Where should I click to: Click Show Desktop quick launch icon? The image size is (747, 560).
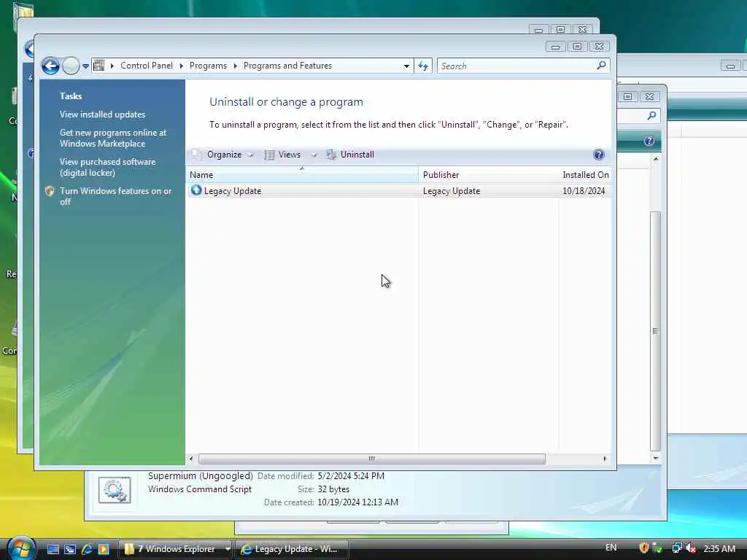tap(53, 549)
